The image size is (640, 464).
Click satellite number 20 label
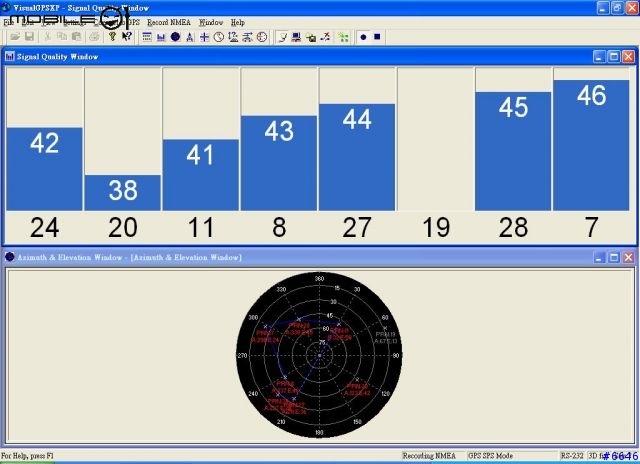(123, 227)
